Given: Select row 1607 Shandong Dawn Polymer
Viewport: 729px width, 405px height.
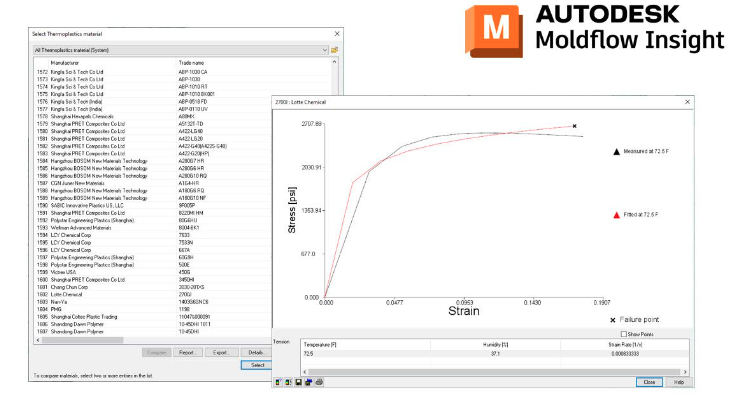Looking at the screenshot, I should pos(153,332).
